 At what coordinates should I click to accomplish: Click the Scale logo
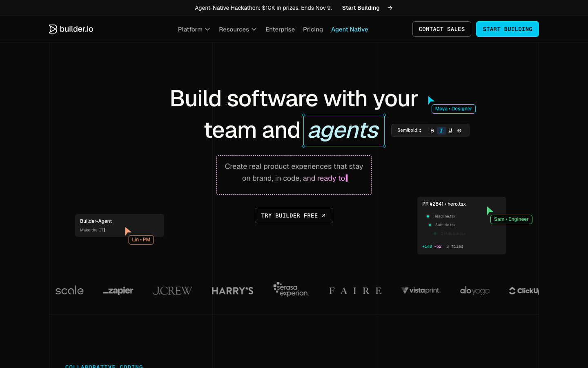coord(69,291)
